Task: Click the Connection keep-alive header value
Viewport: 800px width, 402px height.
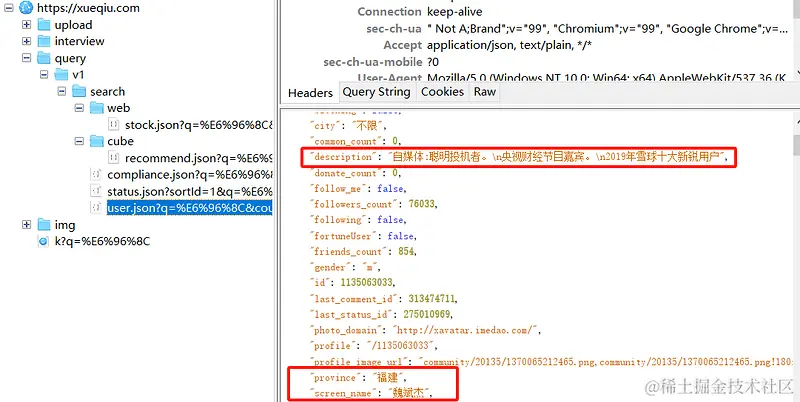Action: click(x=455, y=12)
